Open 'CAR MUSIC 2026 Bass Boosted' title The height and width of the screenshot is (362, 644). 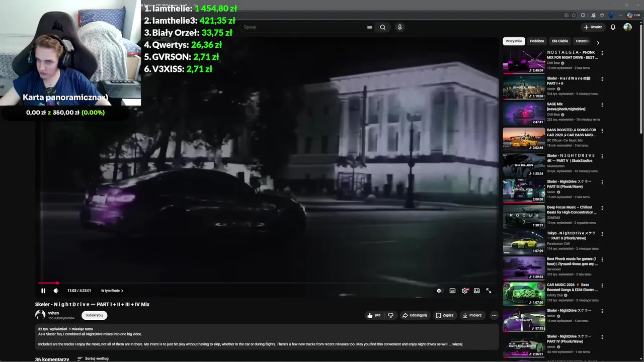pos(572,287)
